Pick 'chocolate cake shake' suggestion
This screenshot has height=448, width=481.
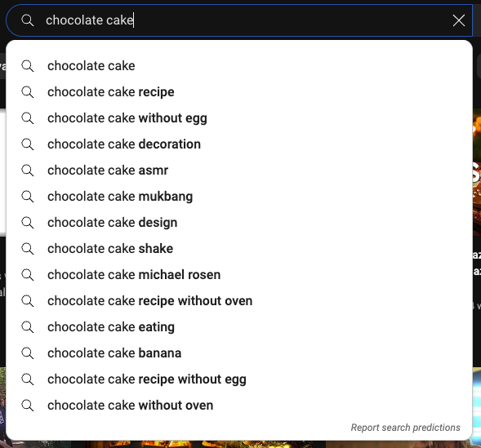click(239, 249)
